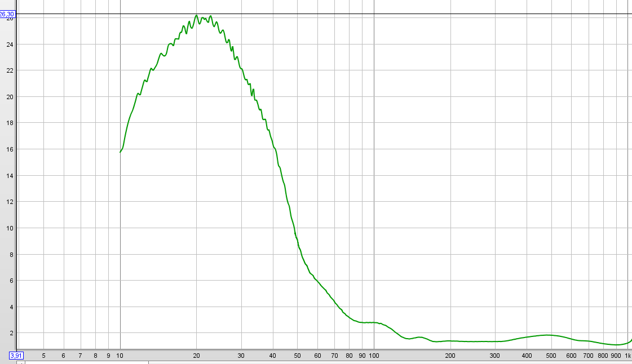The height and width of the screenshot is (364, 632).
Task: Click the 5 label on the frequency axis
Action: coord(43,356)
